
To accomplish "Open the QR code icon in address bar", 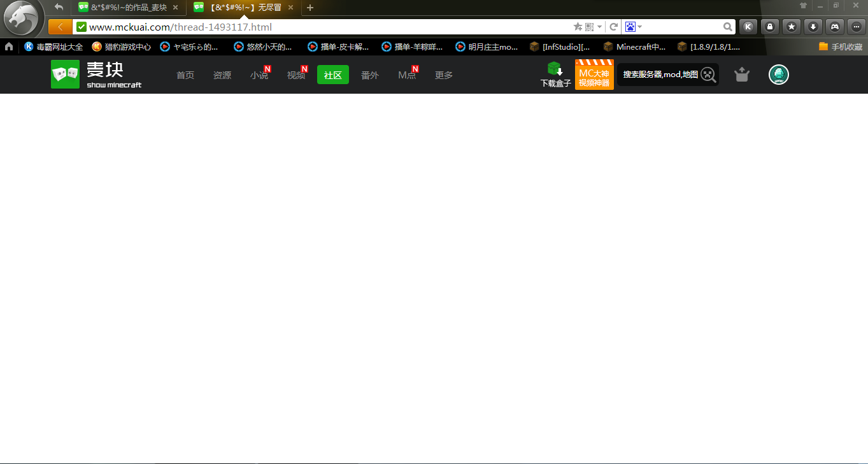I will 589,27.
